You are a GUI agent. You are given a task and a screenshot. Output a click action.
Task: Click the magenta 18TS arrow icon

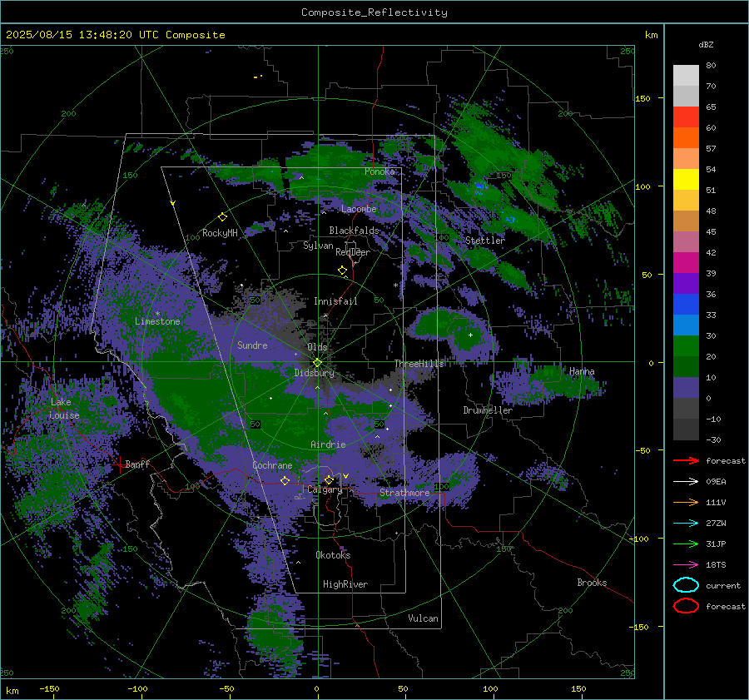[x=686, y=565]
